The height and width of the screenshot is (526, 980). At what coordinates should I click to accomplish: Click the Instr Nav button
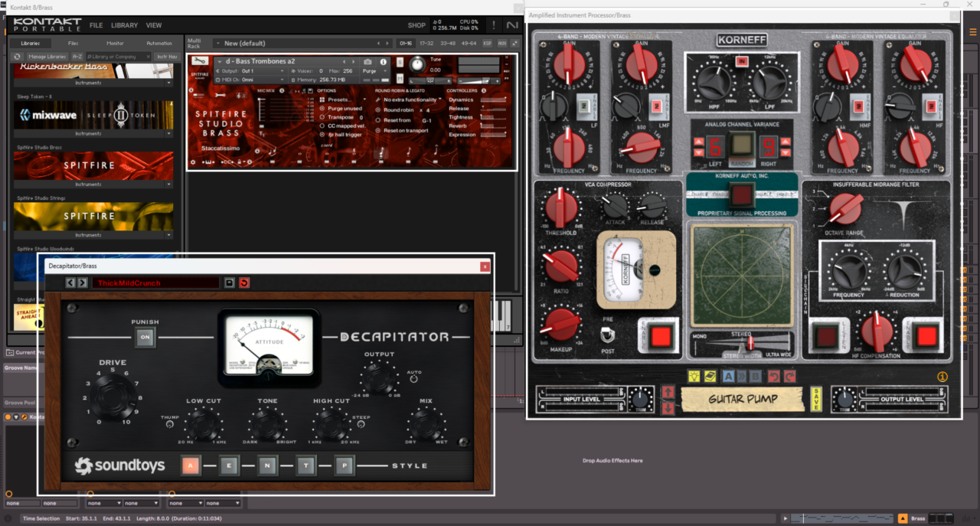pyautogui.click(x=166, y=57)
